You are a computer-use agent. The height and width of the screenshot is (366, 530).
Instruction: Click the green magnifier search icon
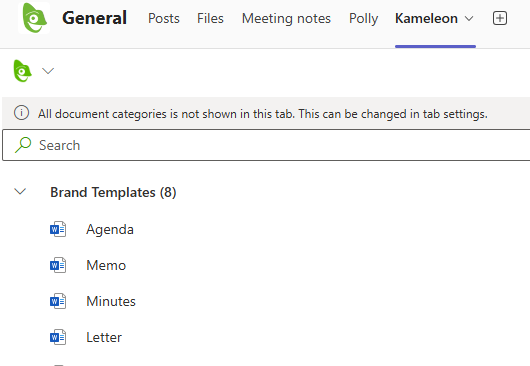coord(23,145)
